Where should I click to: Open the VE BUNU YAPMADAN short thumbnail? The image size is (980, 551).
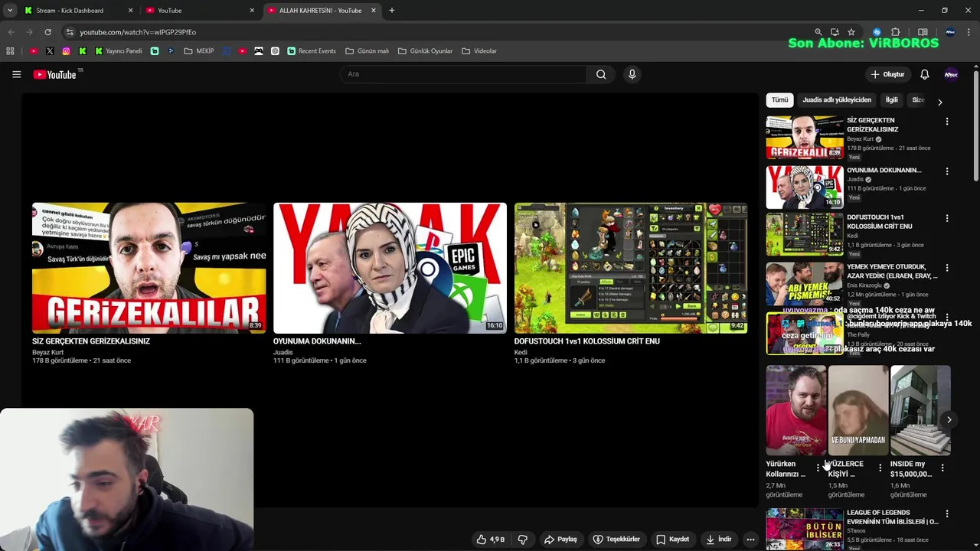pos(857,410)
